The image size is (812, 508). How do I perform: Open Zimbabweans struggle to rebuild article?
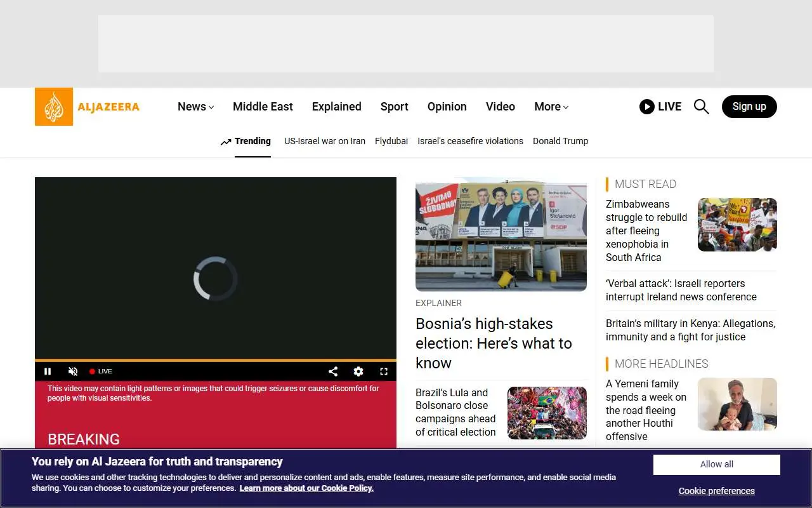point(646,231)
